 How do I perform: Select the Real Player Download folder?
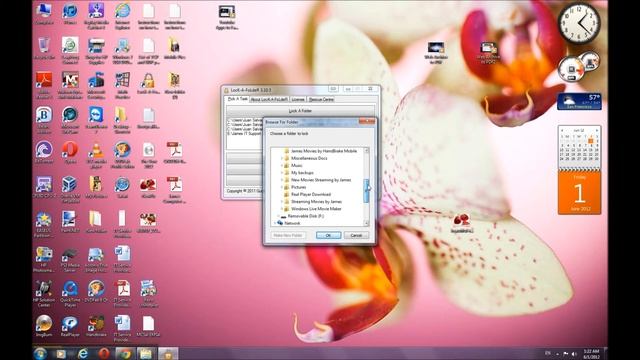(311, 194)
